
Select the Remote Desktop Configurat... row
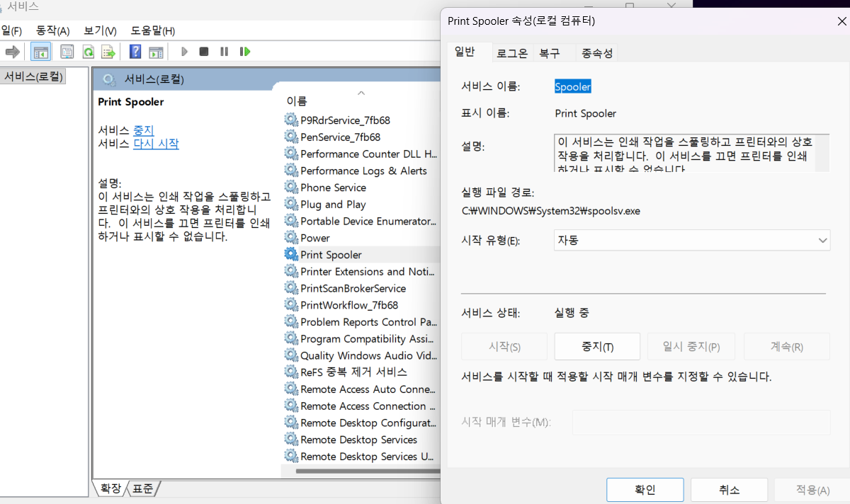click(362, 423)
